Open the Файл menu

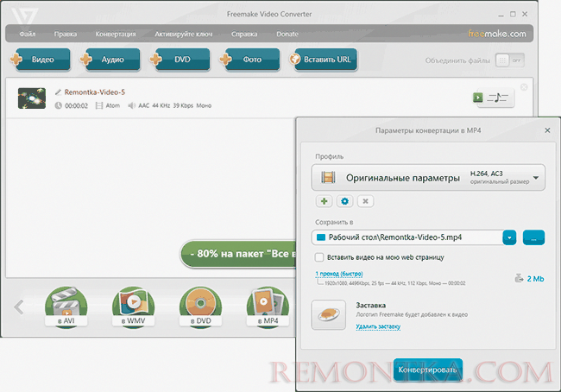(28, 34)
